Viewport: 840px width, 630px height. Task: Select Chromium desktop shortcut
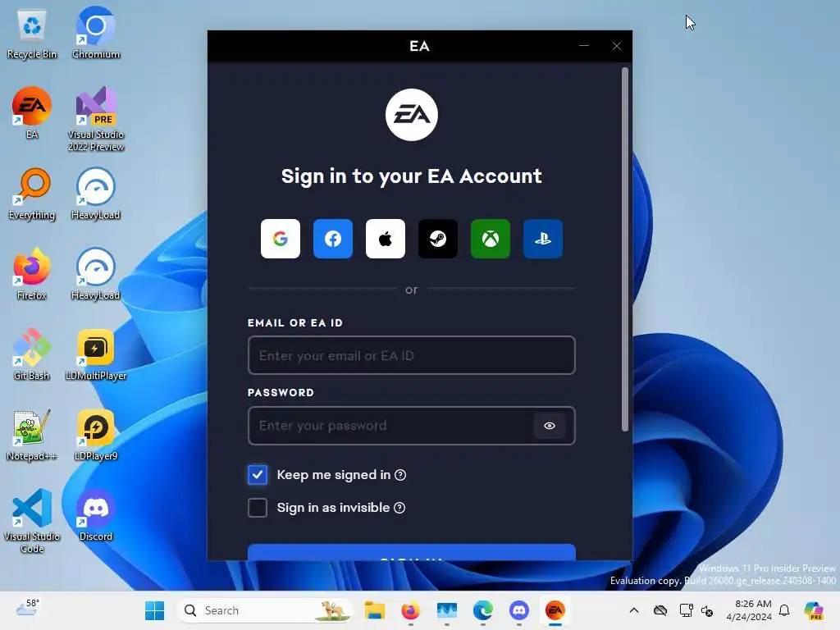pyautogui.click(x=96, y=33)
